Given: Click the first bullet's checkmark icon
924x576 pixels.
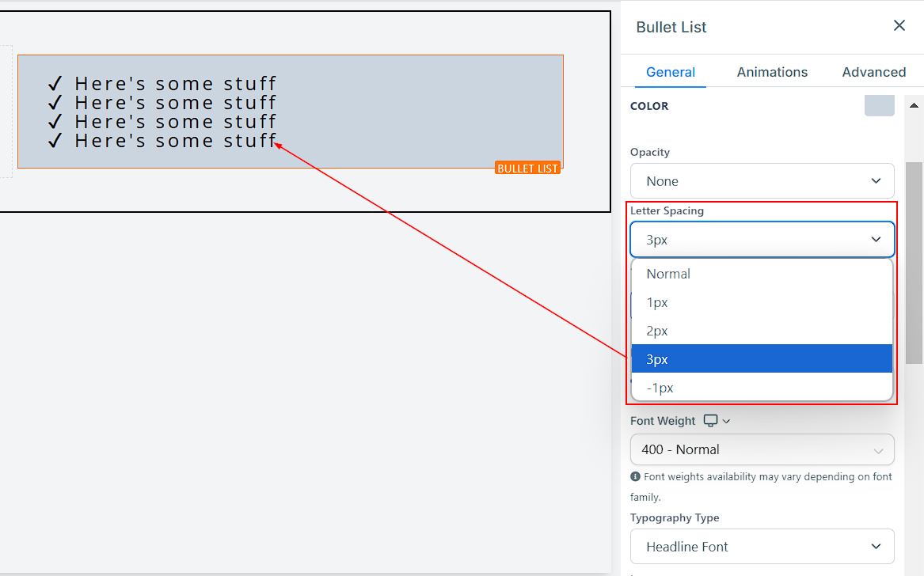Looking at the screenshot, I should click(x=55, y=83).
